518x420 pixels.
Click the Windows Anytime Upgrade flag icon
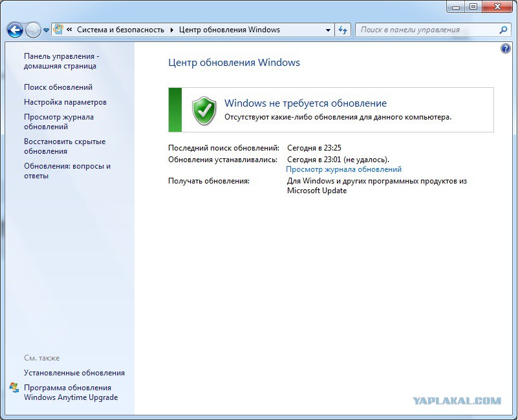click(x=14, y=388)
